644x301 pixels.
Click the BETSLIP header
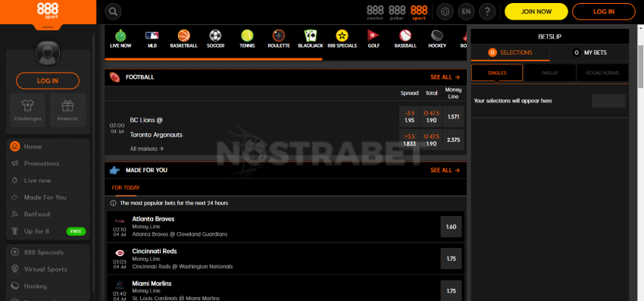click(x=550, y=36)
